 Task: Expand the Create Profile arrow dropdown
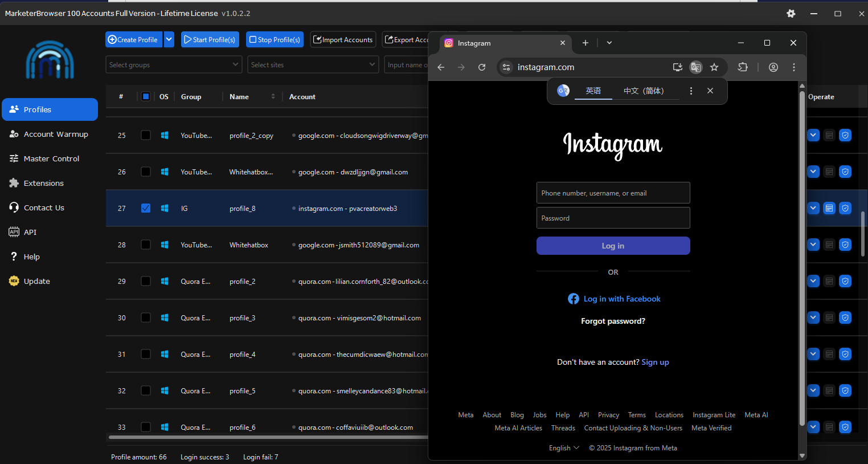[x=169, y=40]
